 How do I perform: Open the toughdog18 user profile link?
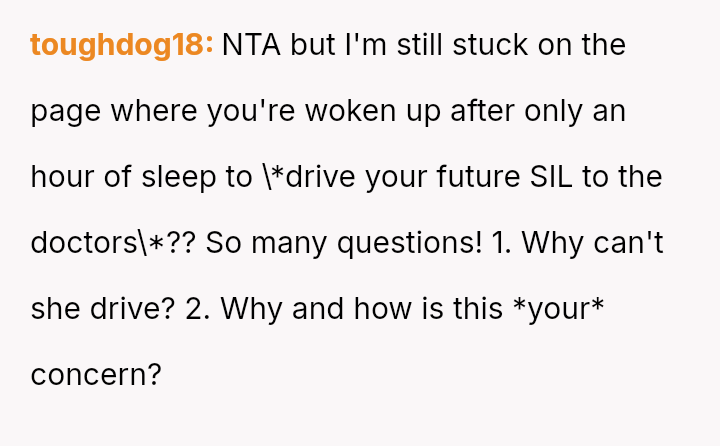121,45
